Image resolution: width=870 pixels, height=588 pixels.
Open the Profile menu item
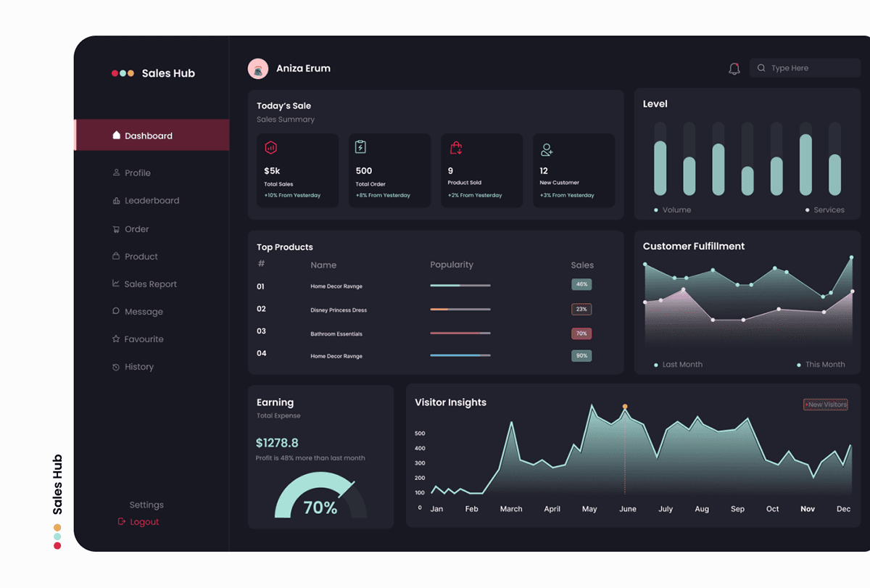coord(138,173)
